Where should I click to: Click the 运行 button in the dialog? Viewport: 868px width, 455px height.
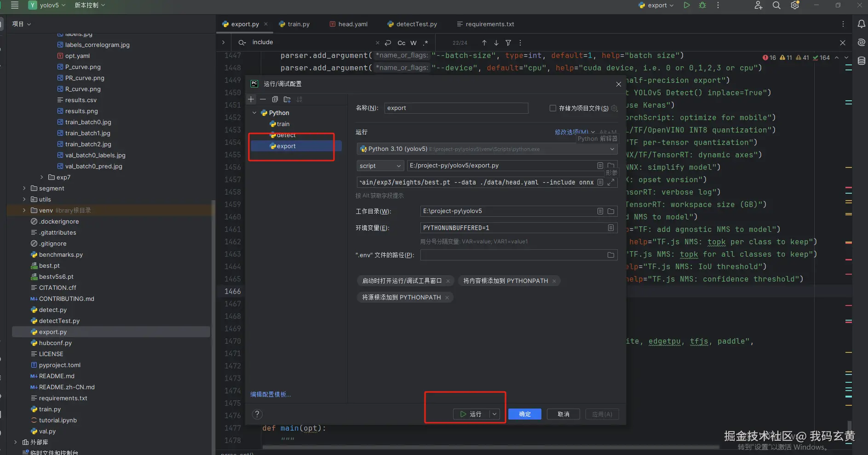[x=471, y=414]
